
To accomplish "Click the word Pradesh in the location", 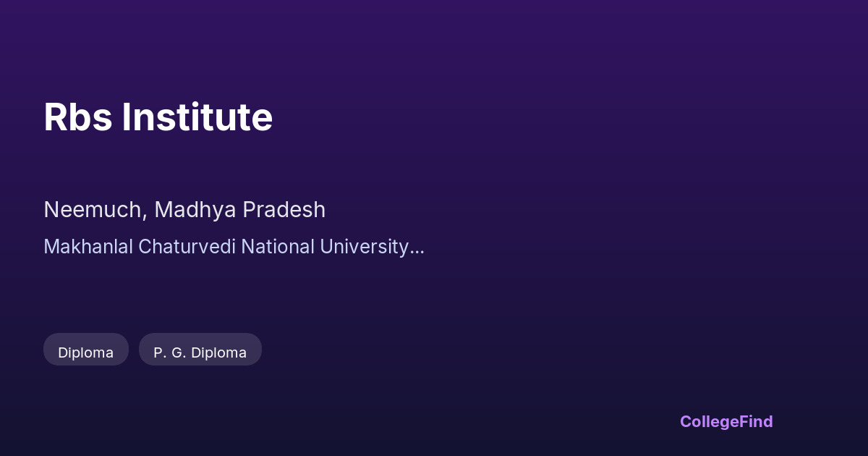I will click(284, 210).
